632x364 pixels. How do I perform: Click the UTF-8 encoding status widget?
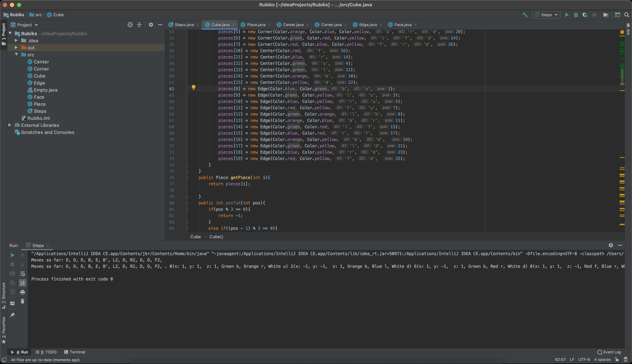[x=584, y=359]
